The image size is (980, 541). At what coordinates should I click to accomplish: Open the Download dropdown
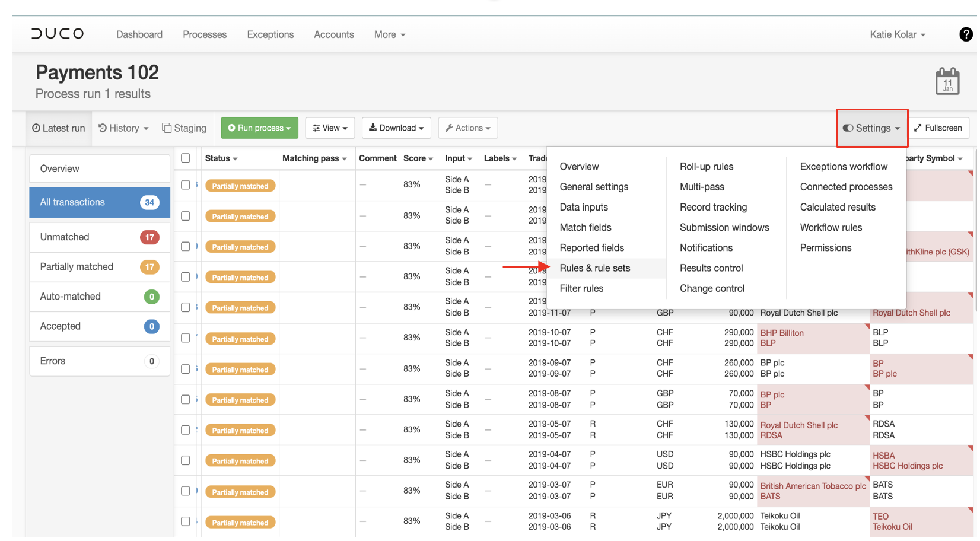397,128
